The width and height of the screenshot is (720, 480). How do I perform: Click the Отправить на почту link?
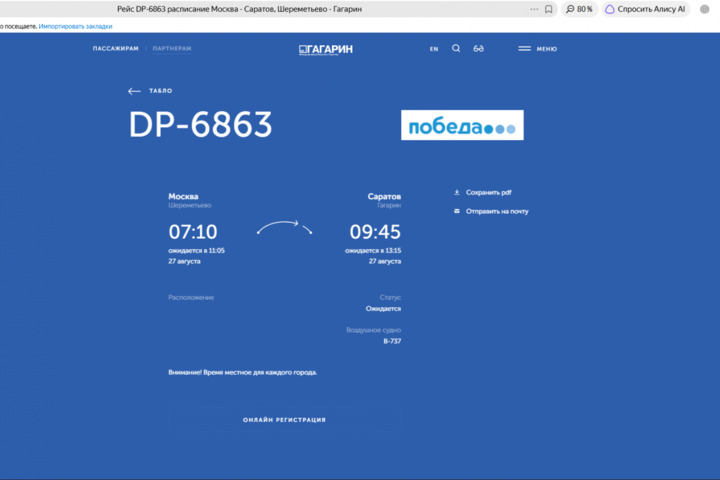tap(497, 211)
